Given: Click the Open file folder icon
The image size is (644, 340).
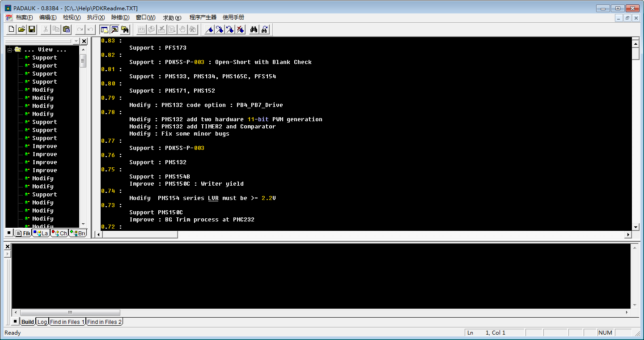Looking at the screenshot, I should click(21, 29).
